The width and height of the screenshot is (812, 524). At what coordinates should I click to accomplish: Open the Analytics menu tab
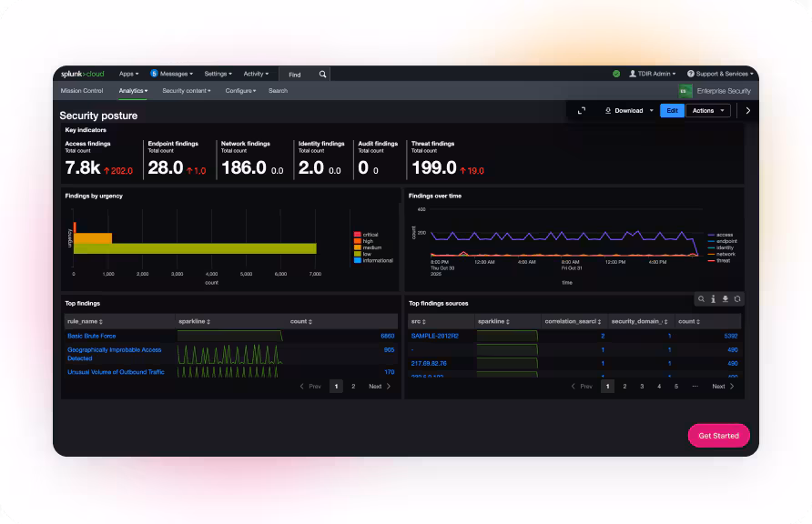pyautogui.click(x=133, y=91)
